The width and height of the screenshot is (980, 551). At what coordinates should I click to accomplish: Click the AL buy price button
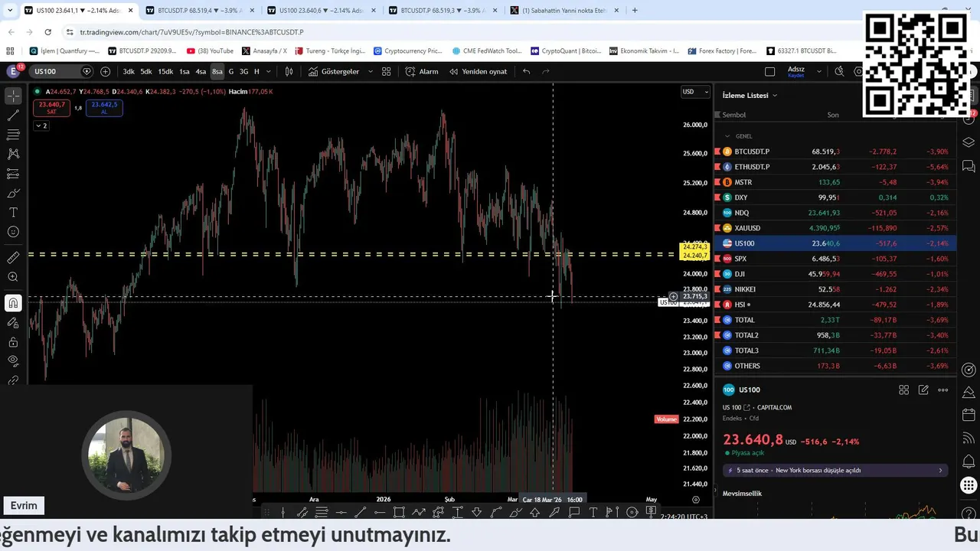coord(104,108)
